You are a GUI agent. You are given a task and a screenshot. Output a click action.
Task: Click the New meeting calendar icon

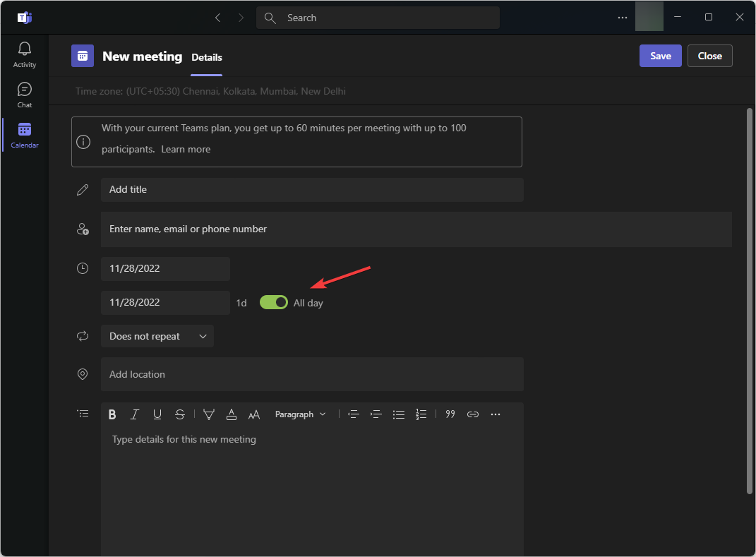83,56
